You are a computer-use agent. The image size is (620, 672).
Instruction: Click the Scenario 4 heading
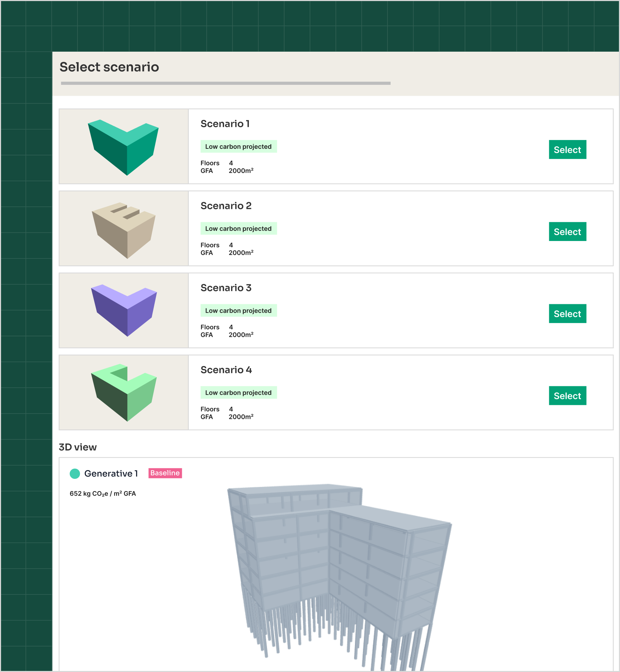pos(226,370)
